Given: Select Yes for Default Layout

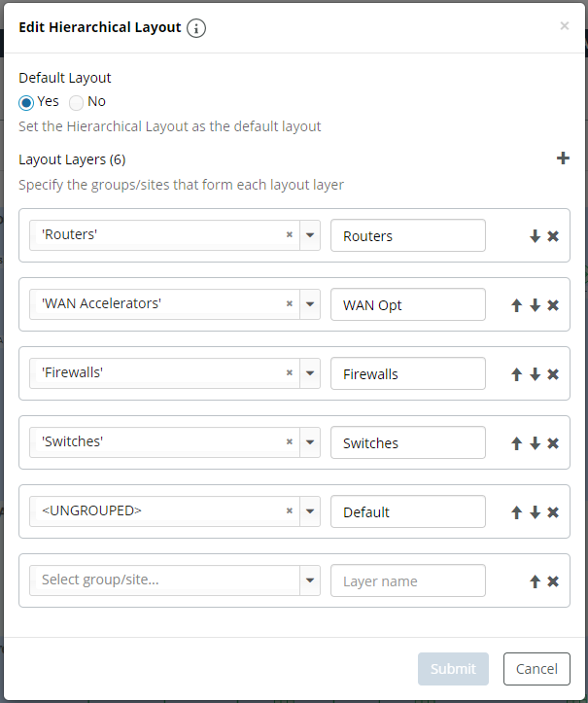Looking at the screenshot, I should point(26,102).
